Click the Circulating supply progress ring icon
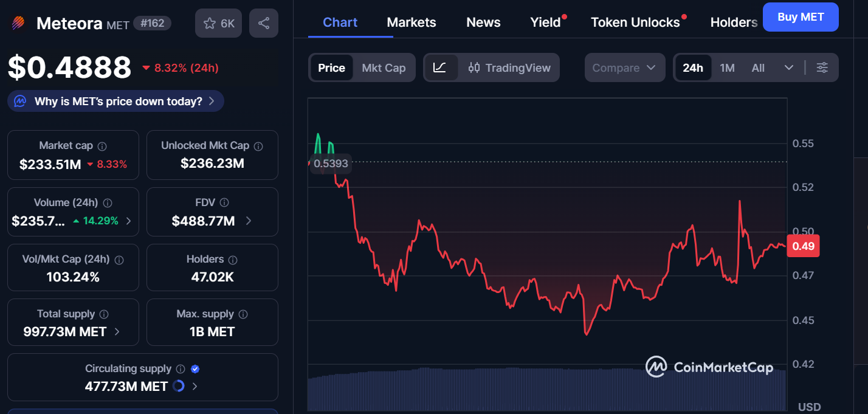 pyautogui.click(x=179, y=386)
